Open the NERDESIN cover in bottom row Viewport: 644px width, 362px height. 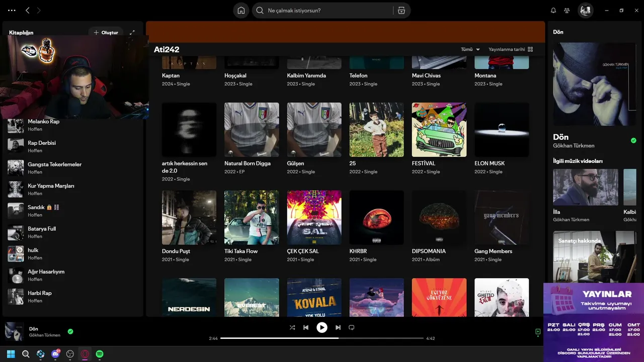[189, 298]
